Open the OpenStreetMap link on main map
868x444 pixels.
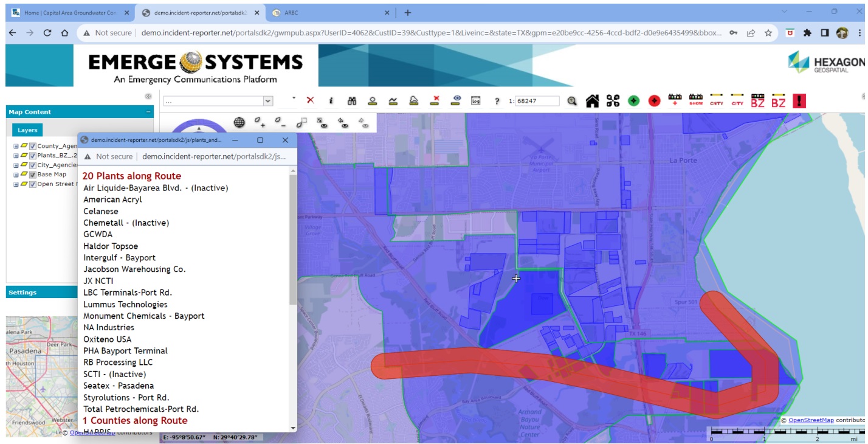tap(811, 420)
